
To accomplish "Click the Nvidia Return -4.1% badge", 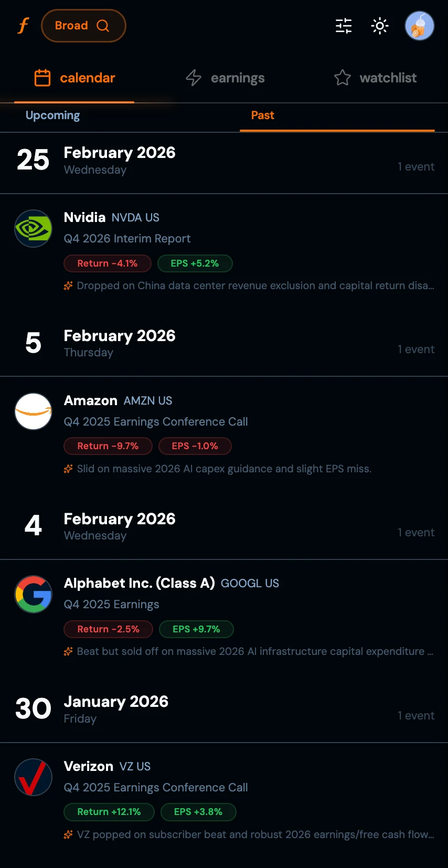I will tap(108, 263).
